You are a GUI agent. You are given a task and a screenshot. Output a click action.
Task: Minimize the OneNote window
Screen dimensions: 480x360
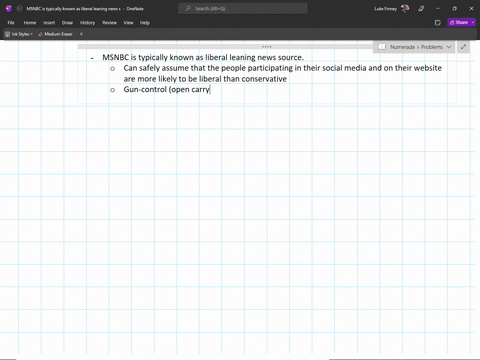(x=438, y=9)
